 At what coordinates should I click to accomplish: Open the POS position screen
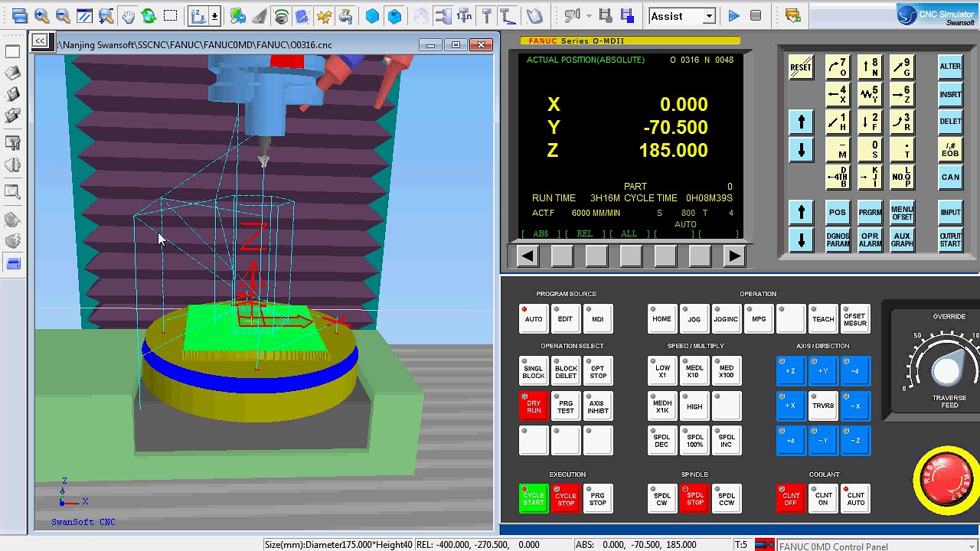coord(837,212)
